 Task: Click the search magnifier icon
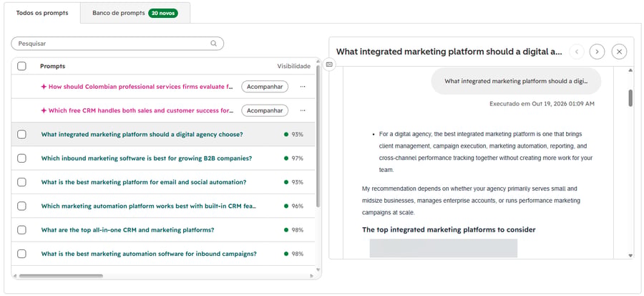[x=213, y=44]
